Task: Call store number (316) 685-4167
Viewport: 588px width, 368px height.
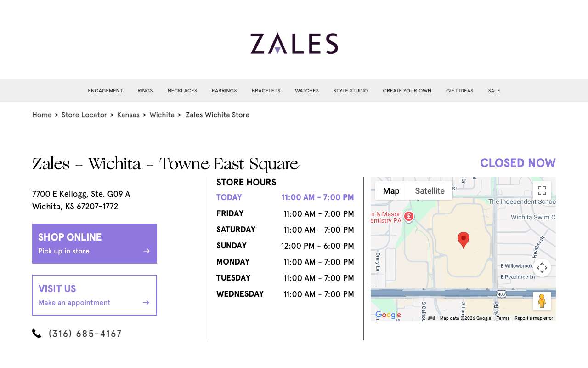Action: [x=85, y=333]
